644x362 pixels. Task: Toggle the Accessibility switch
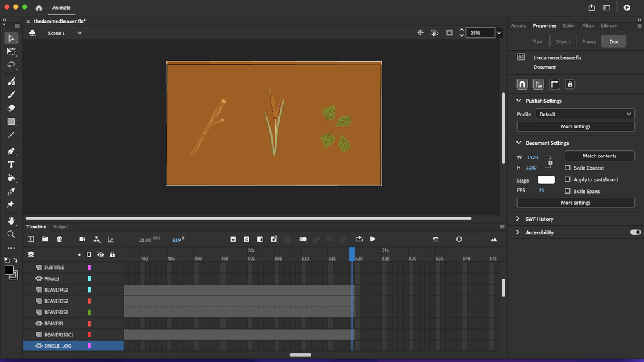tap(636, 232)
